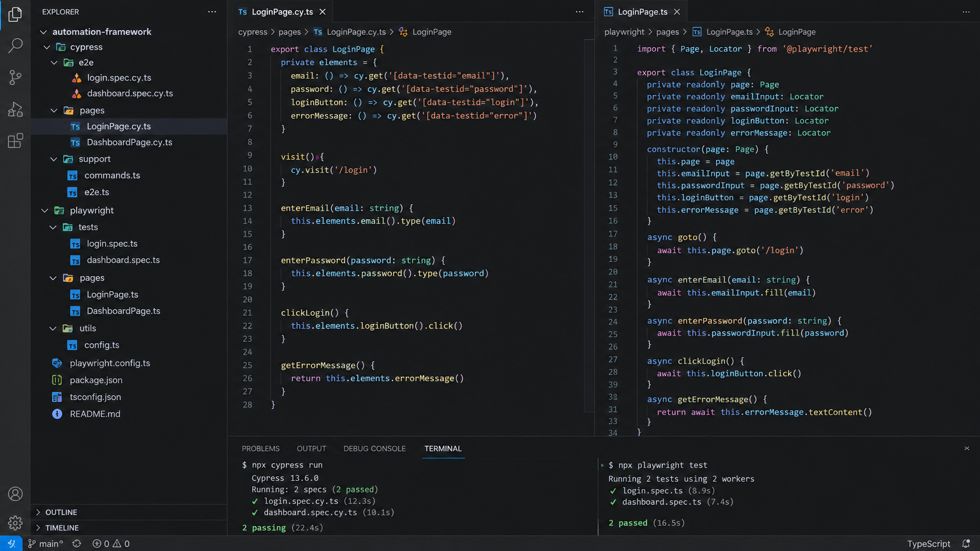The width and height of the screenshot is (980, 551).
Task: Open more actions for the left editor group
Action: [579, 11]
